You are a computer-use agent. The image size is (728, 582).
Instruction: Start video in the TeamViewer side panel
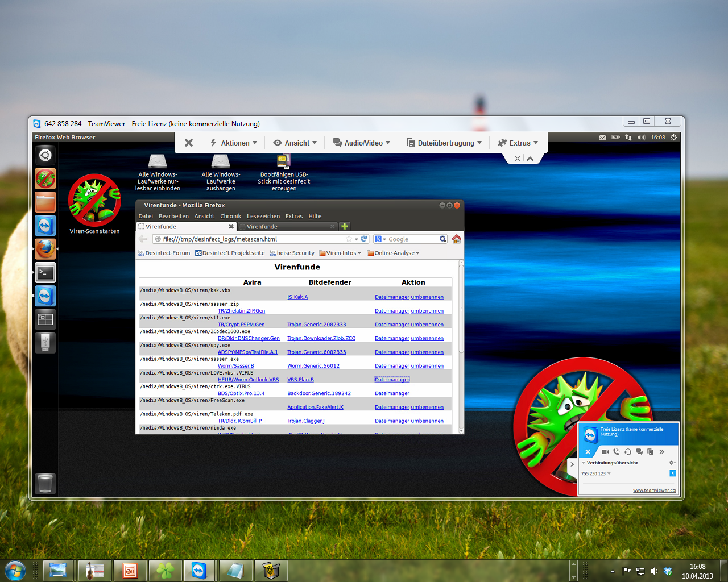605,452
